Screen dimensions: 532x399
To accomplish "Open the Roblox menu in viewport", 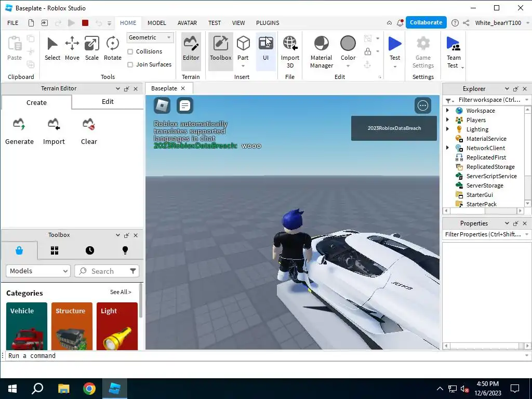I will 162,105.
